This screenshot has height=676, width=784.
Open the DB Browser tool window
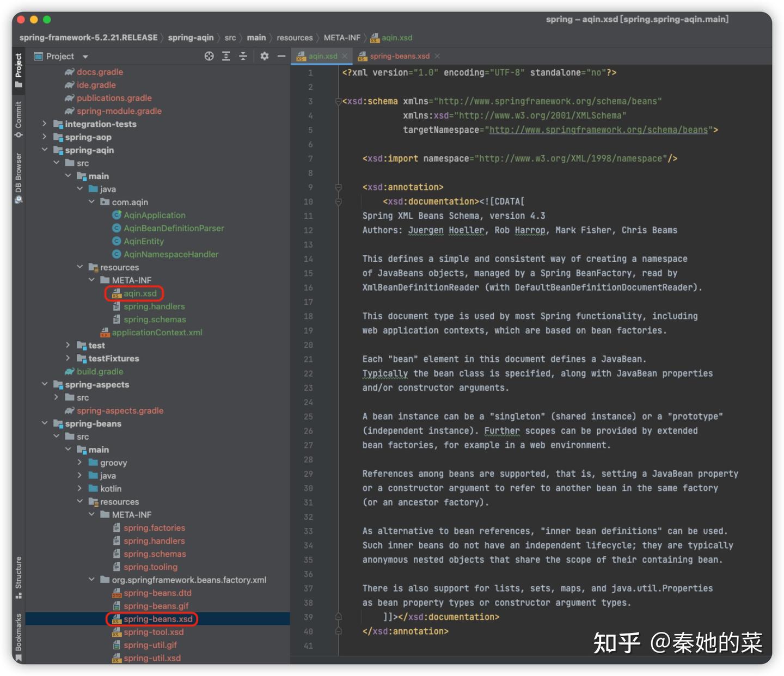coord(19,178)
